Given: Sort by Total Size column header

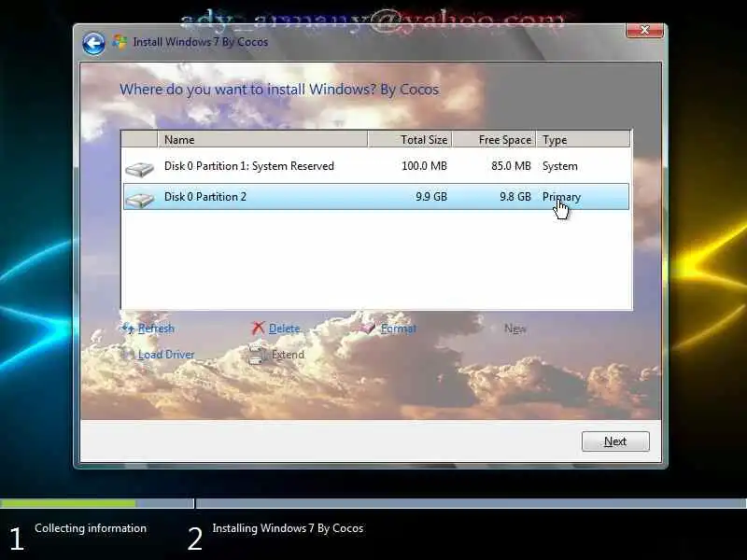Looking at the screenshot, I should coord(410,139).
